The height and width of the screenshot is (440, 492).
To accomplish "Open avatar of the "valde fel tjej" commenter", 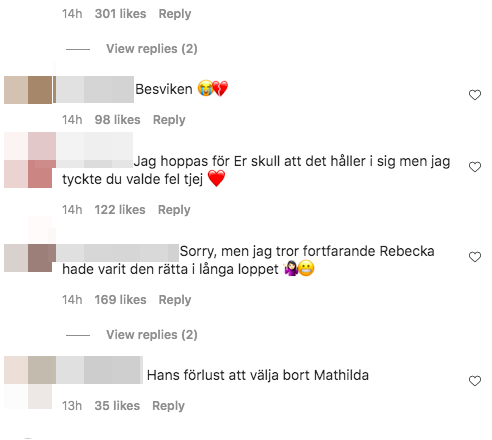I will point(28,160).
